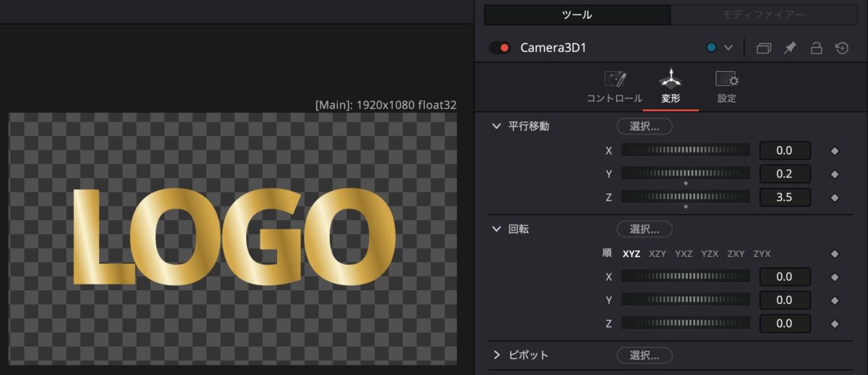Click the rotation X slider
The width and height of the screenshot is (868, 375).
click(686, 277)
